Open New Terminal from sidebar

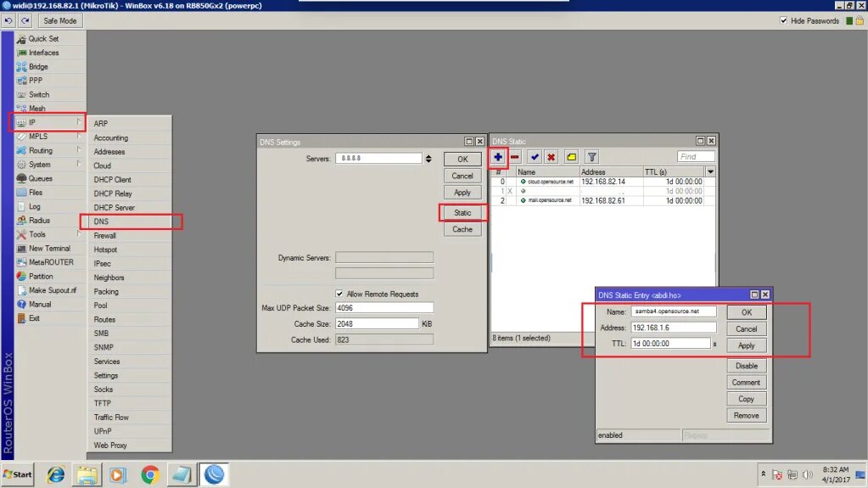click(49, 248)
